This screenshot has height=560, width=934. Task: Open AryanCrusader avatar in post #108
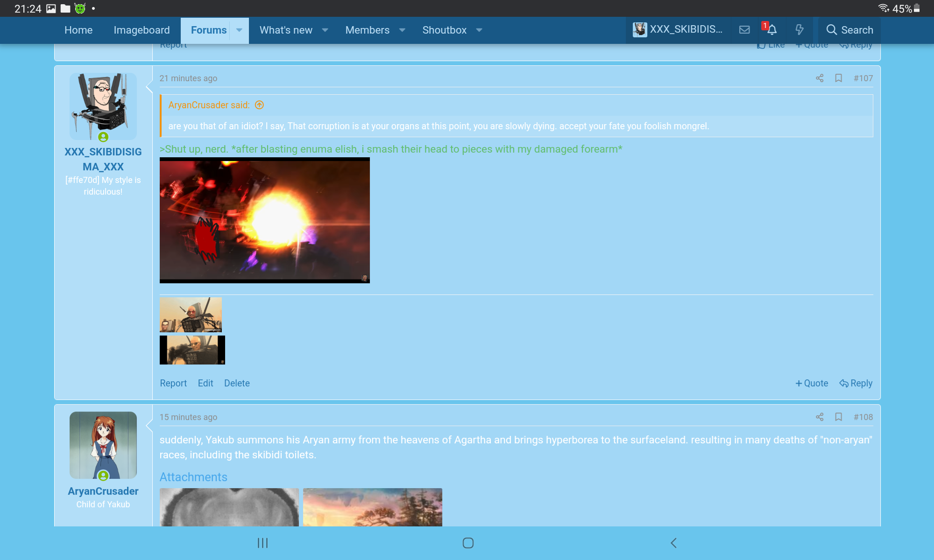pos(103,445)
